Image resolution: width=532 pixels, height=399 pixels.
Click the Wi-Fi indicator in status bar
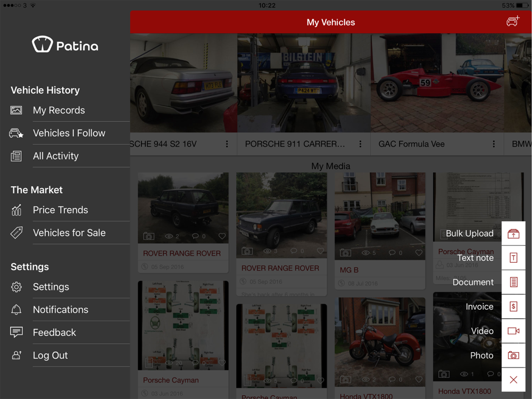click(x=32, y=5)
